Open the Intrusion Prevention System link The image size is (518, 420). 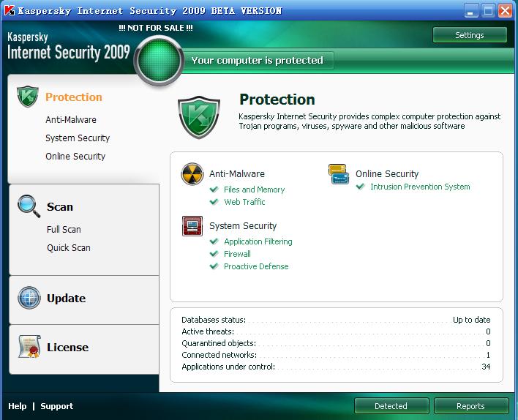[420, 187]
